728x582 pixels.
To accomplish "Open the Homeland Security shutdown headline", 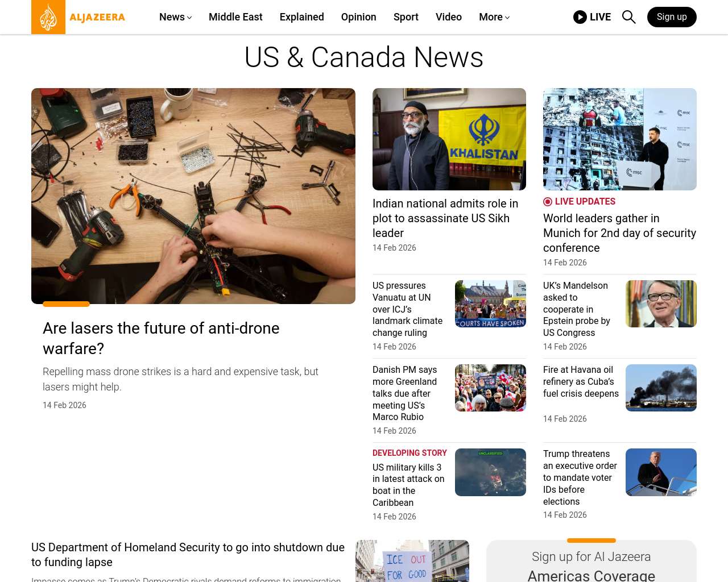I will 188,555.
